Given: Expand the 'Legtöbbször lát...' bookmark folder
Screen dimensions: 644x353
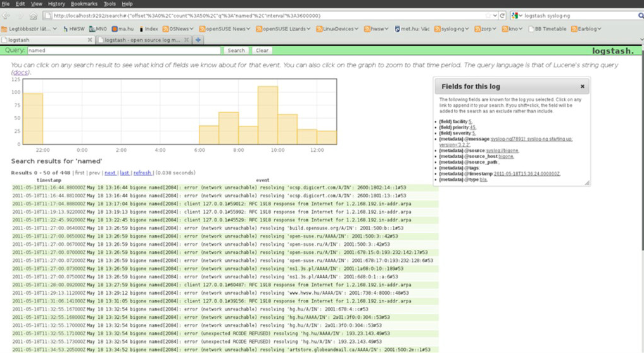Looking at the screenshot, I should pos(29,28).
